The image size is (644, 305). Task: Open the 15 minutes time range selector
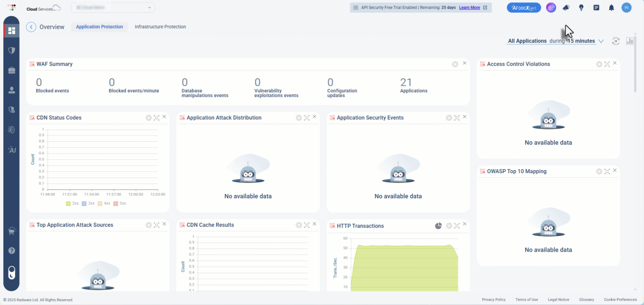581,41
